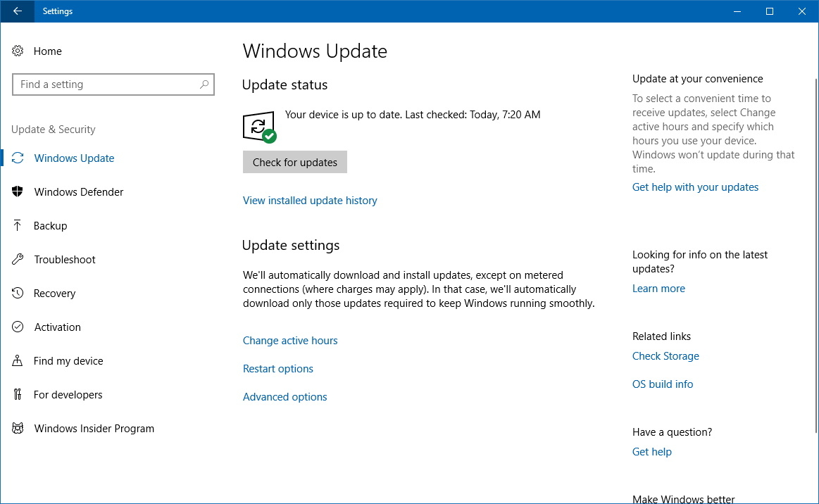
Task: Click the Windows Insider Program cat icon
Action: coord(18,428)
